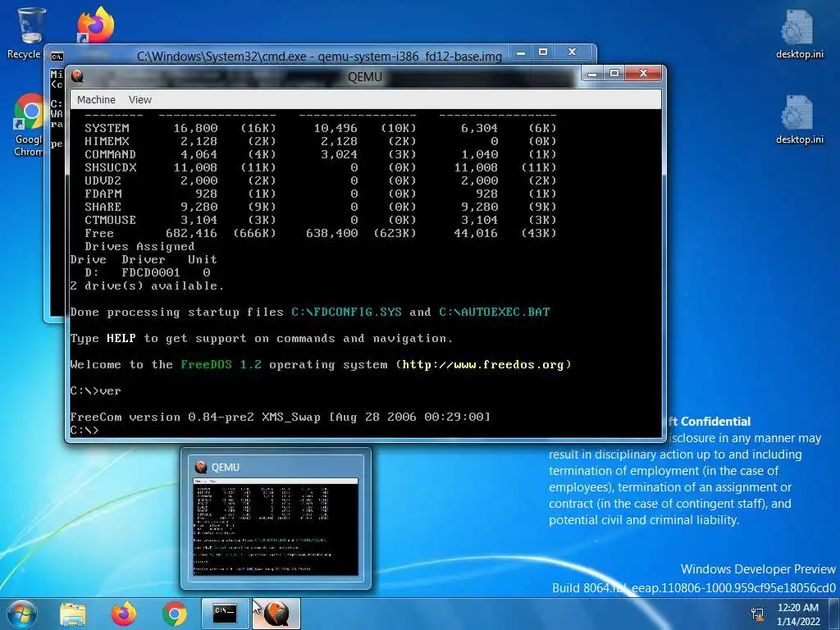
Task: Open the Machine menu in QEMU
Action: (x=96, y=99)
